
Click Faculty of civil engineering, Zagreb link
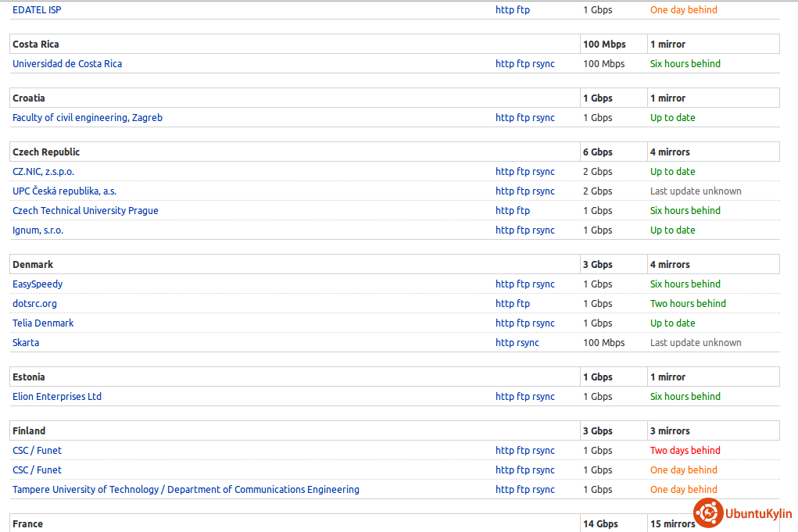coord(88,118)
